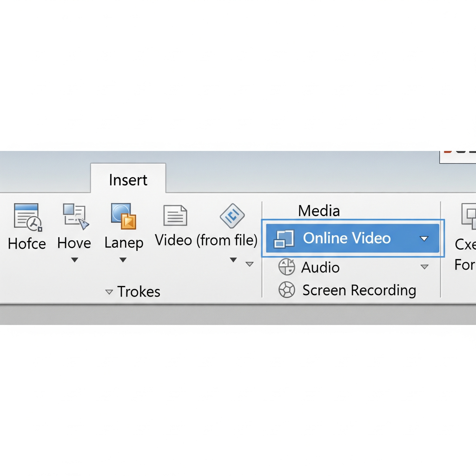Image resolution: width=476 pixels, height=476 pixels.
Task: Click the document page icon above Video
Action: coord(175,216)
